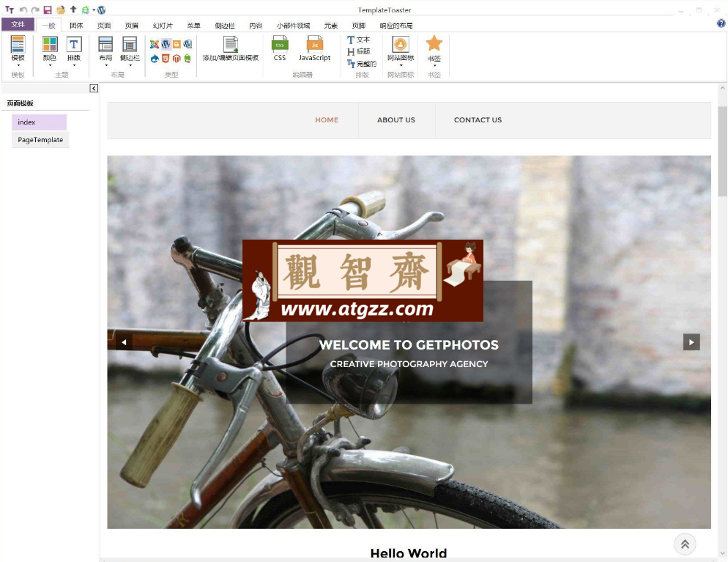Expand the 书签 dropdown arrow
Viewport: 728px width, 562px height.
click(434, 65)
